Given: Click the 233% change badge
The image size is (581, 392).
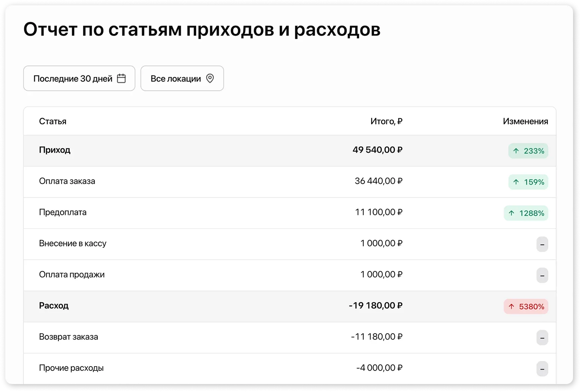Looking at the screenshot, I should coord(528,151).
